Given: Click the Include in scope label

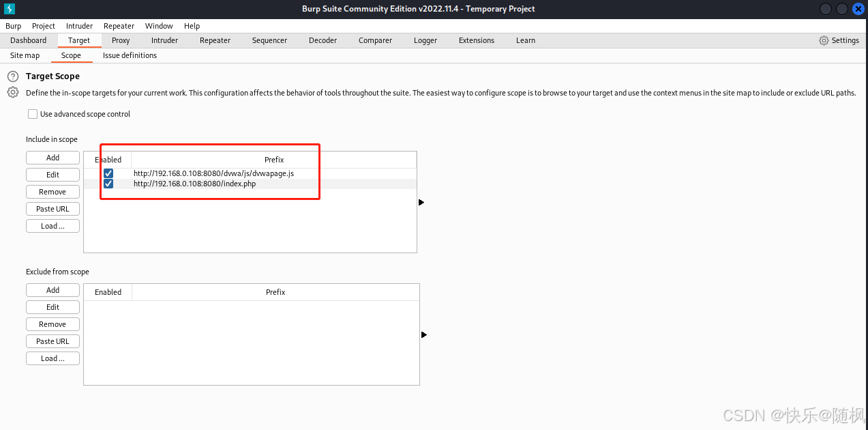Looking at the screenshot, I should 52,139.
